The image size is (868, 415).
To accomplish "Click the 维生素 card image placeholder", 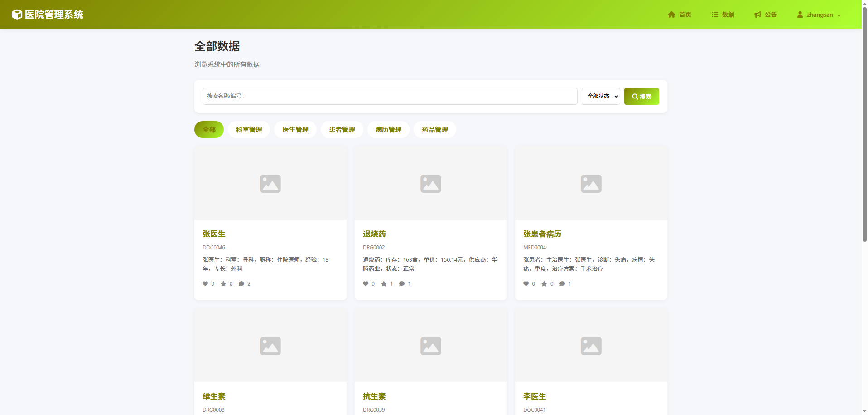I will [270, 346].
